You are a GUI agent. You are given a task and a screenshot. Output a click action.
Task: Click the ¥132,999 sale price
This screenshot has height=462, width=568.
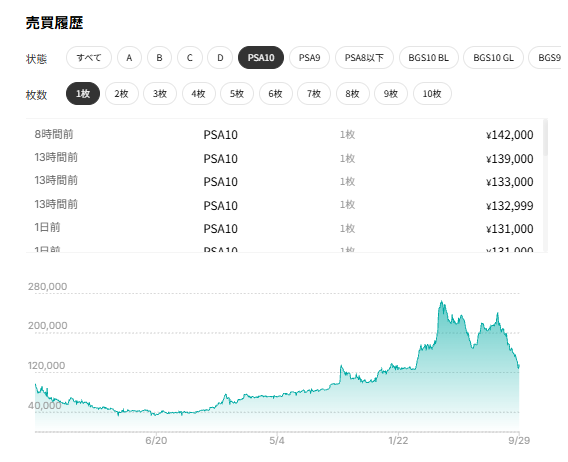pos(510,206)
